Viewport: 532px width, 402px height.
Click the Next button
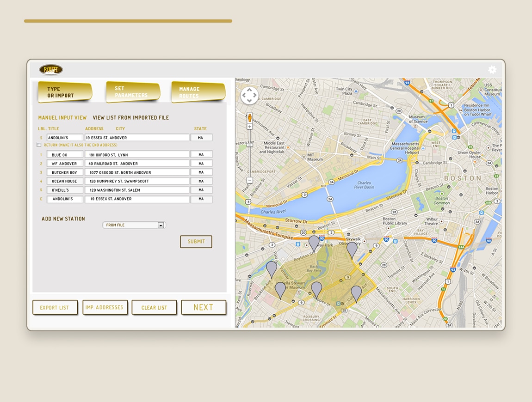click(204, 307)
